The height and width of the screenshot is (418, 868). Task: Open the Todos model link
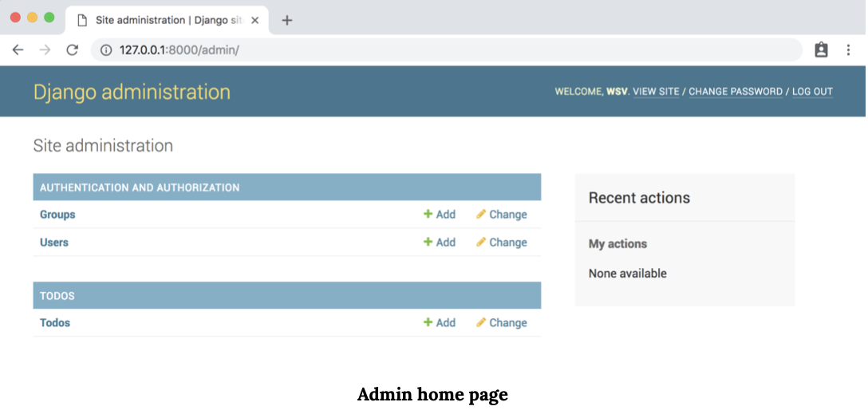click(55, 323)
